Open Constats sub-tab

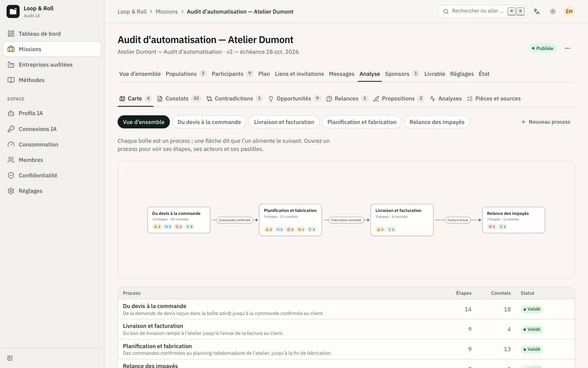[178, 99]
